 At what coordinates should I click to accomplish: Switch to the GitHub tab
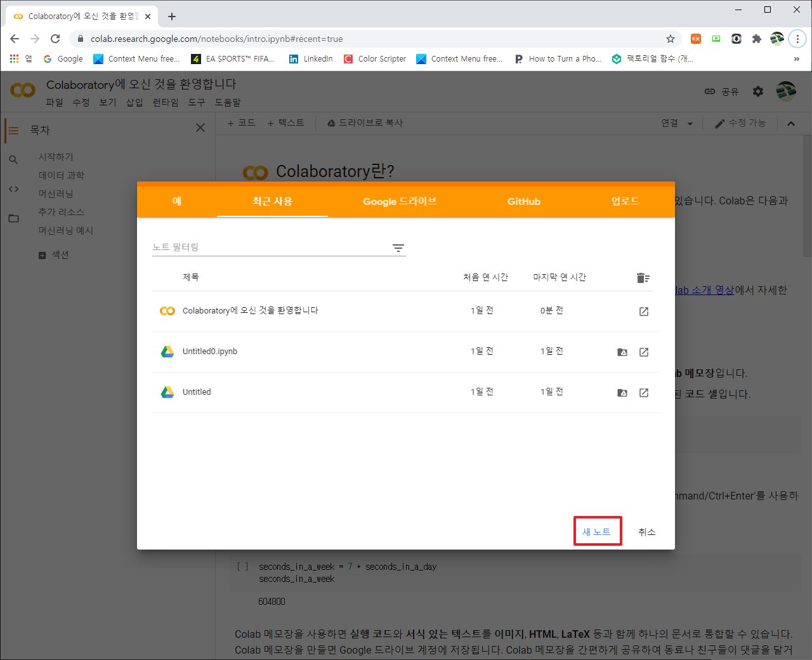point(524,201)
